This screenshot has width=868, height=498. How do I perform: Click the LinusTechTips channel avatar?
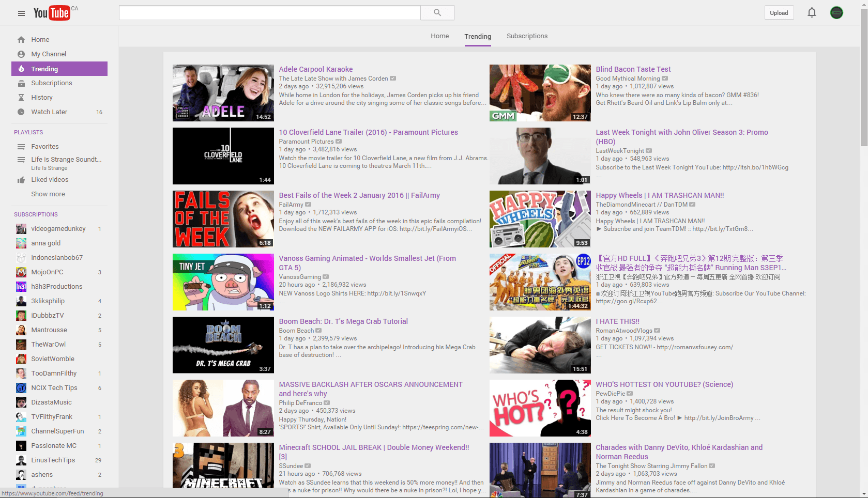(21, 460)
